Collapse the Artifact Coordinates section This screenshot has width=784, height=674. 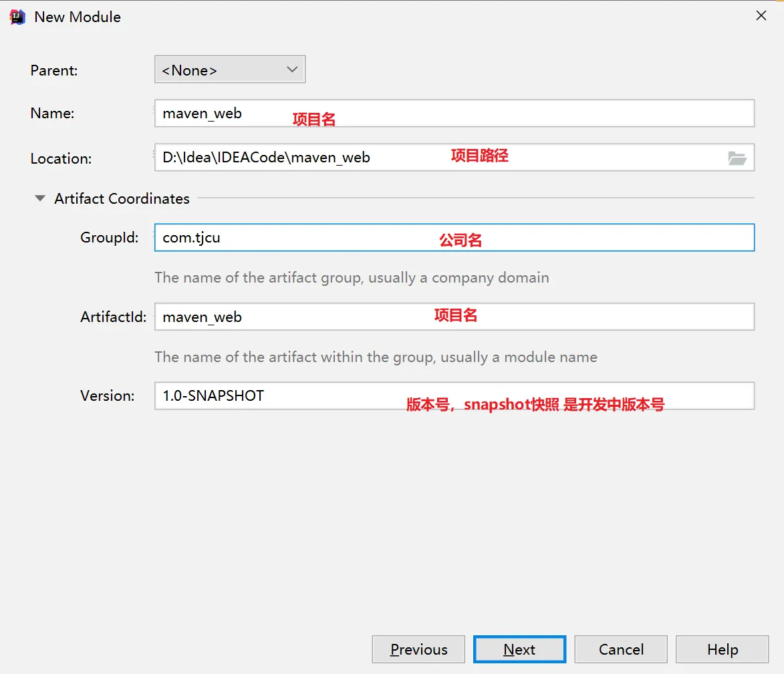pos(41,198)
